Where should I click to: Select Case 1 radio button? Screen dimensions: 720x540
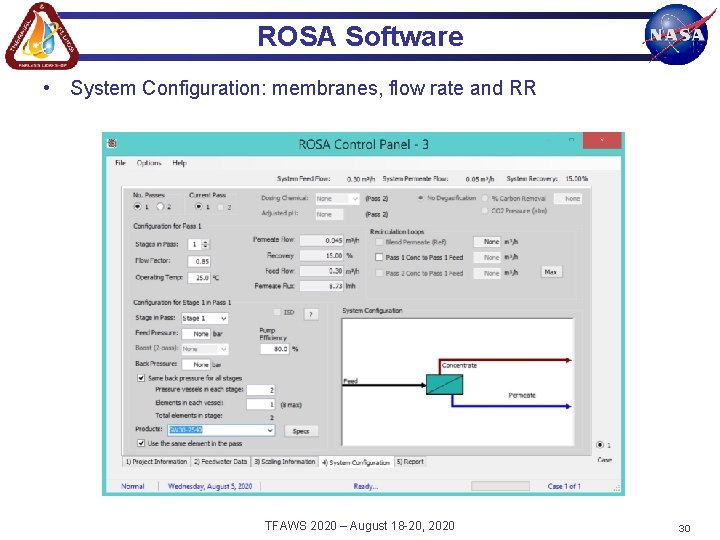click(x=600, y=444)
